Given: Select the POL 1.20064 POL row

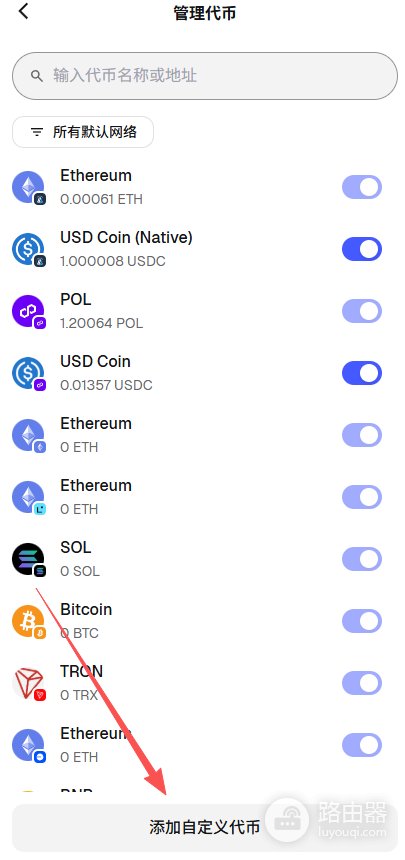Looking at the screenshot, I should pos(202,311).
